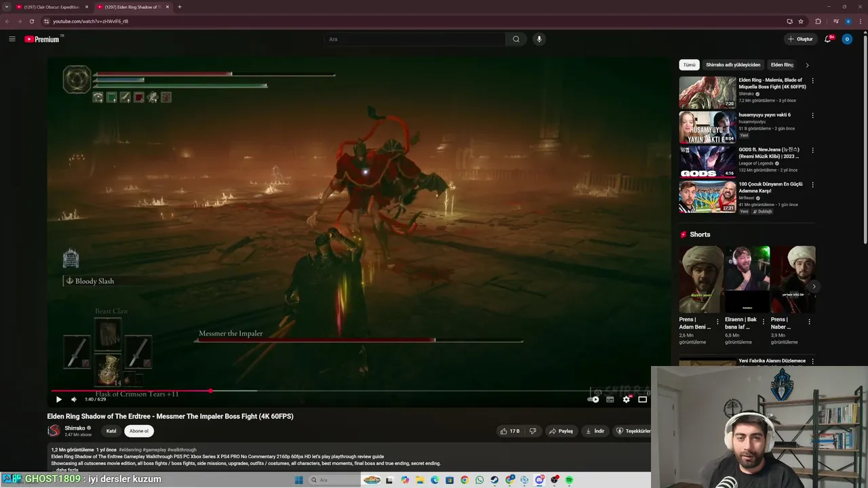
Task: Subscribe using the Abone ol button
Action: click(139, 431)
